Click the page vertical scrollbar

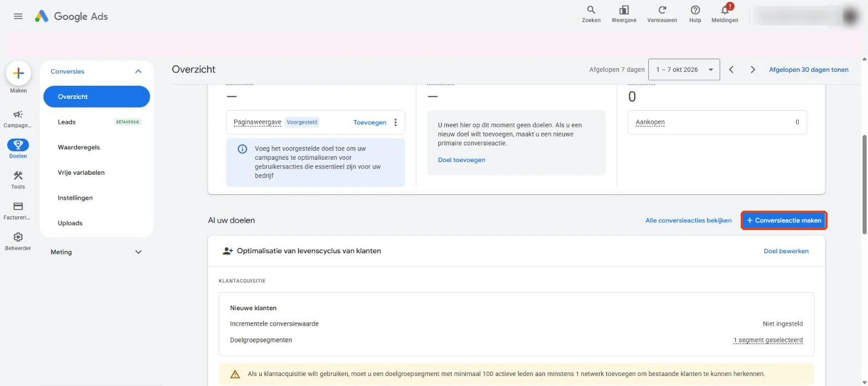point(864,185)
